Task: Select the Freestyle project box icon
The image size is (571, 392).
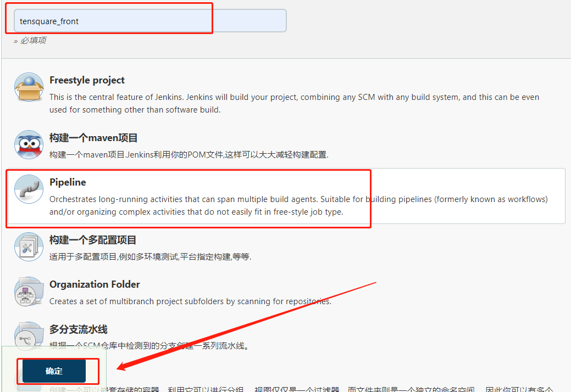Action: (29, 87)
